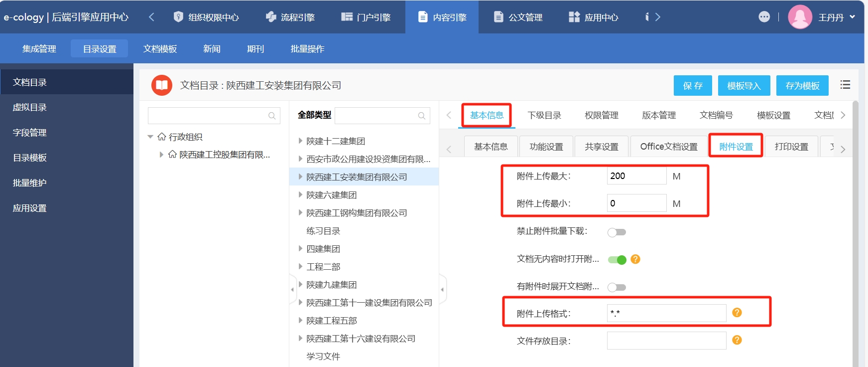This screenshot has height=367, width=868.
Task: Click the help icon next to 附件上传格式
Action: [x=737, y=313]
